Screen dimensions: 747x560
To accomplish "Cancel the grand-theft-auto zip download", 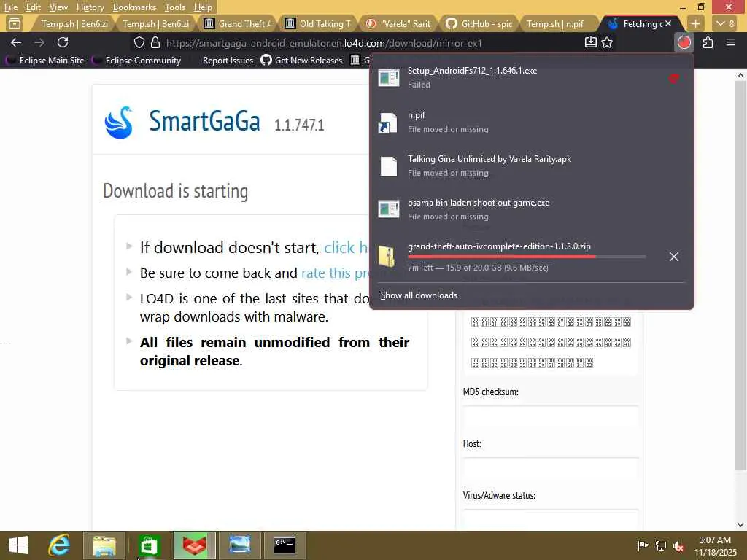I will tap(673, 257).
